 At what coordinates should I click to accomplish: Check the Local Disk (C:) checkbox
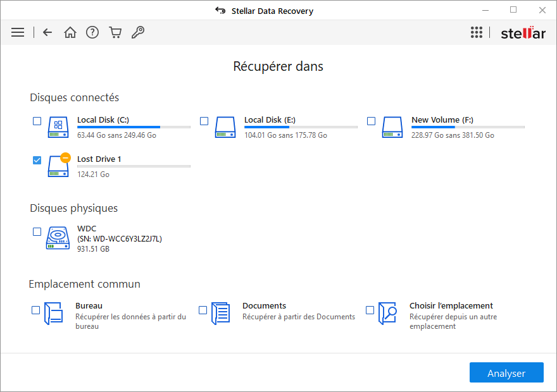click(x=37, y=121)
